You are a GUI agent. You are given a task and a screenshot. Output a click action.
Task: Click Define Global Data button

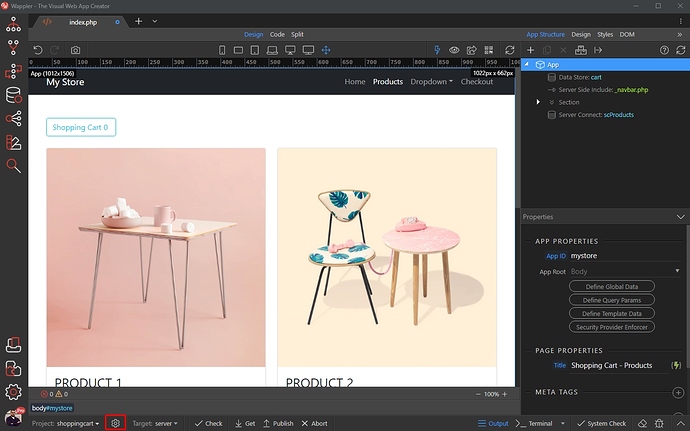click(x=612, y=286)
